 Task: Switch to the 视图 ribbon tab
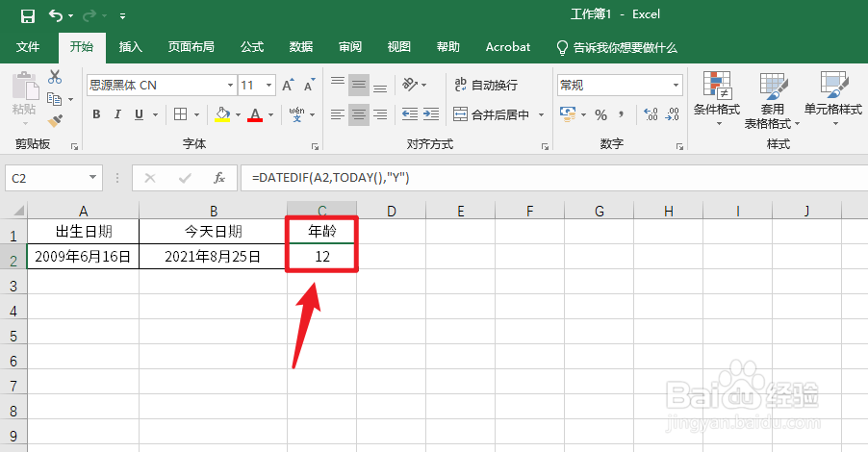tap(399, 47)
